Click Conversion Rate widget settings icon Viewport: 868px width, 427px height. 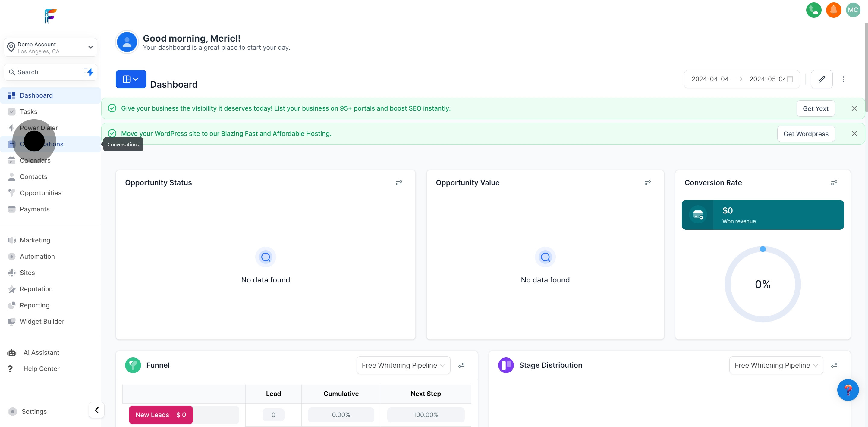(x=834, y=183)
